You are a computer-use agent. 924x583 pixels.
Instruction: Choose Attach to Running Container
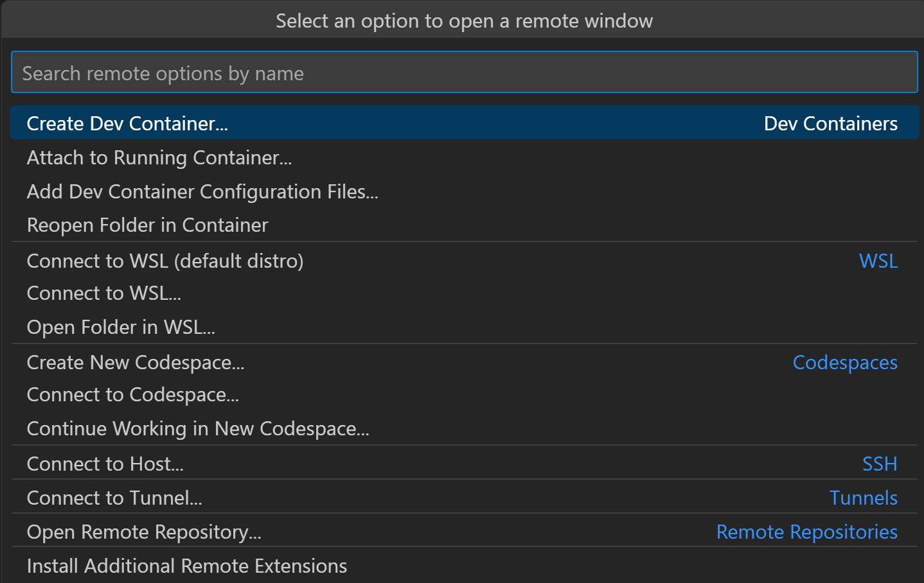[x=464, y=157]
